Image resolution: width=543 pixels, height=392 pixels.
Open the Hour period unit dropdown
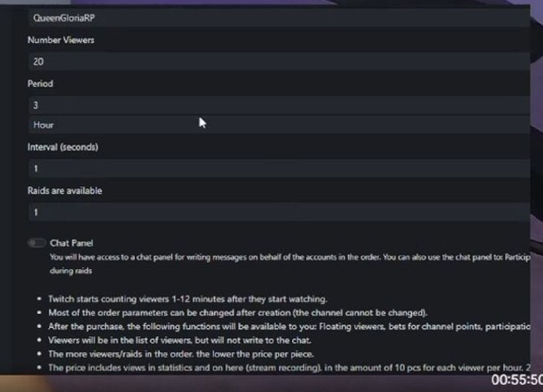coord(279,125)
